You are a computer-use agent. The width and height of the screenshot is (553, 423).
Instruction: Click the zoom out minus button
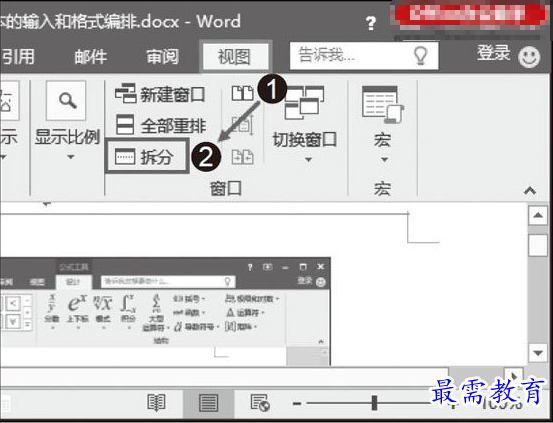click(x=297, y=403)
